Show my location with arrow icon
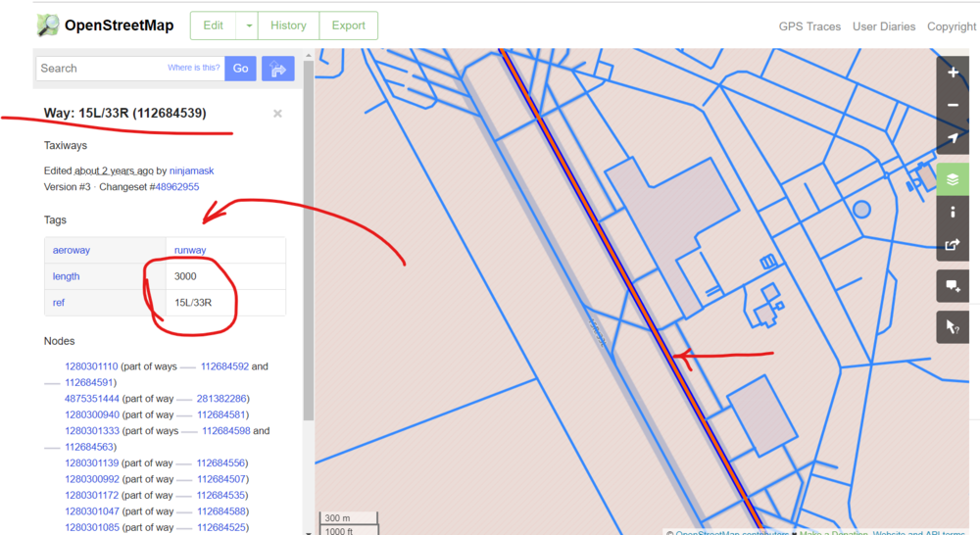The image size is (980, 535). click(953, 138)
